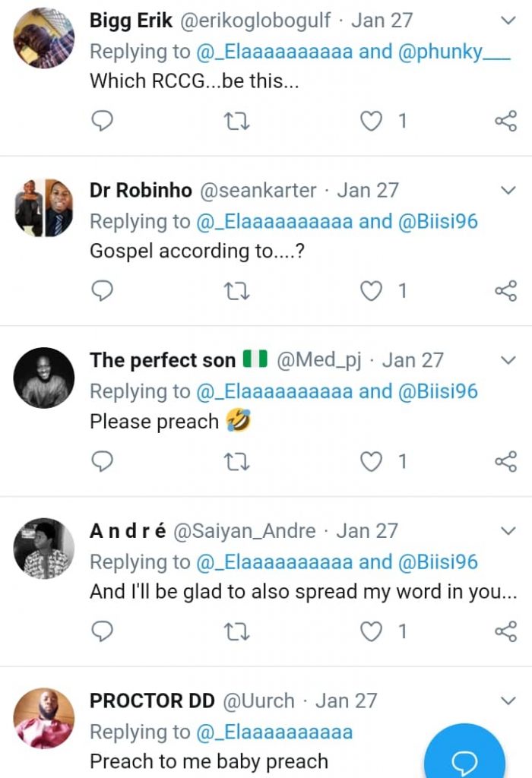This screenshot has height=778, width=532.
Task: Expand menu arrow on Dr Robinho's tweet
Action: point(508,190)
